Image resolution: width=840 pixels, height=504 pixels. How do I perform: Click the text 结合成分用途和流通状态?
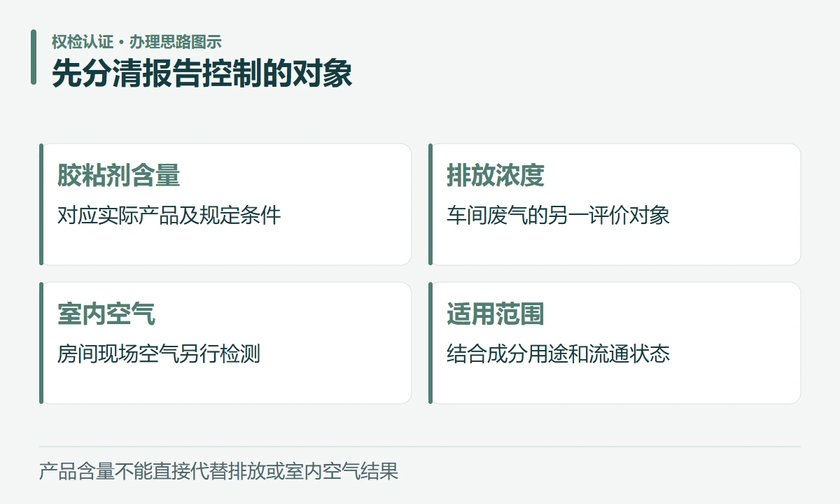click(x=558, y=353)
